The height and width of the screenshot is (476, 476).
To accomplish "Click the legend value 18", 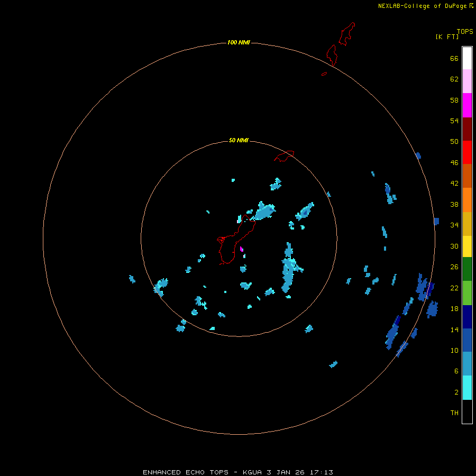I will pos(454,309).
